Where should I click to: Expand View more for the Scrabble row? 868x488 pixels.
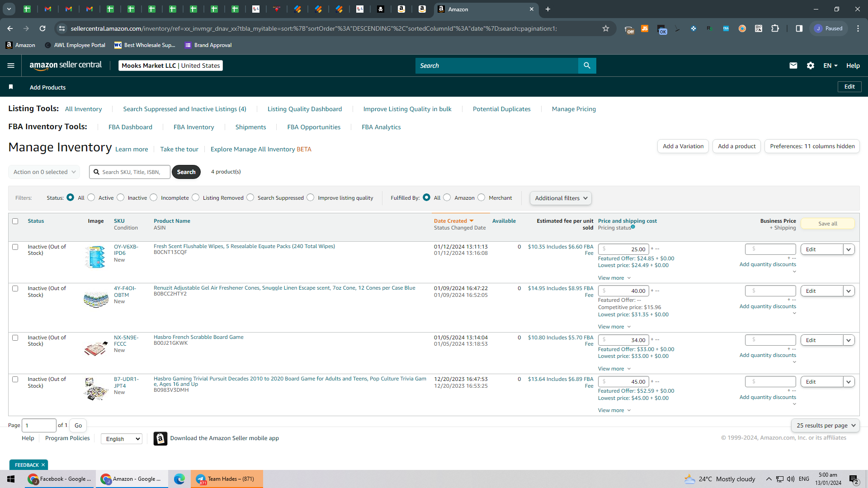point(614,369)
